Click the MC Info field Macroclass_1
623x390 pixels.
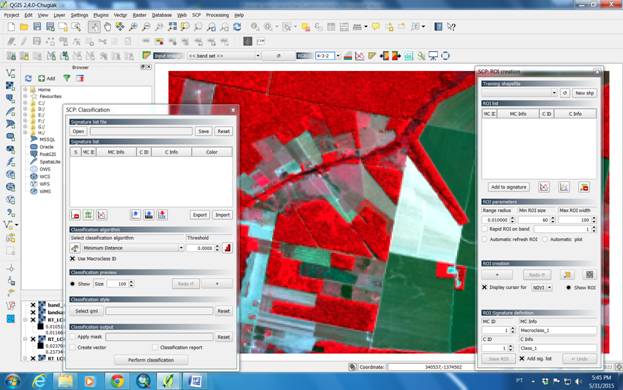tap(558, 330)
